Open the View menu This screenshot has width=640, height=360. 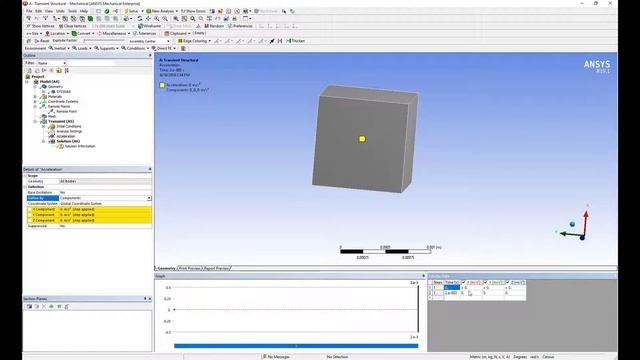pyautogui.click(x=49, y=11)
